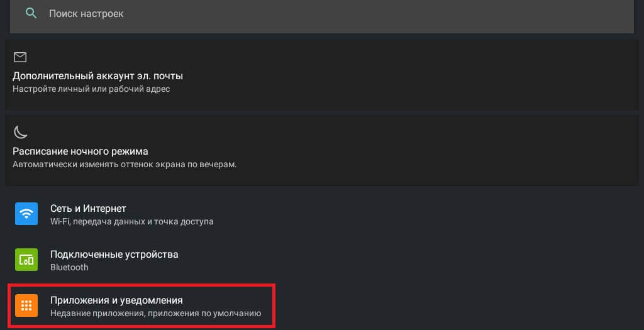Select Подключенные устройства settings entry
Viewport: 644px width, 330px height.
322,260
